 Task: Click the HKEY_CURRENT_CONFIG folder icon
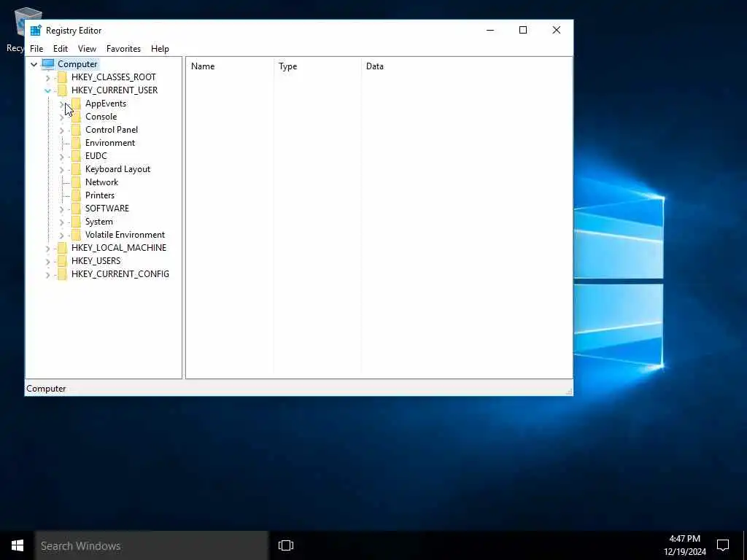[62, 274]
